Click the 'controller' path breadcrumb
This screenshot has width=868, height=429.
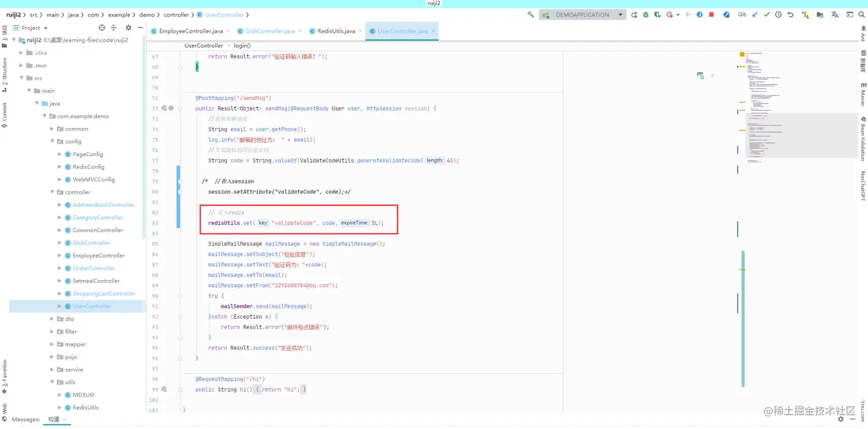click(x=176, y=14)
